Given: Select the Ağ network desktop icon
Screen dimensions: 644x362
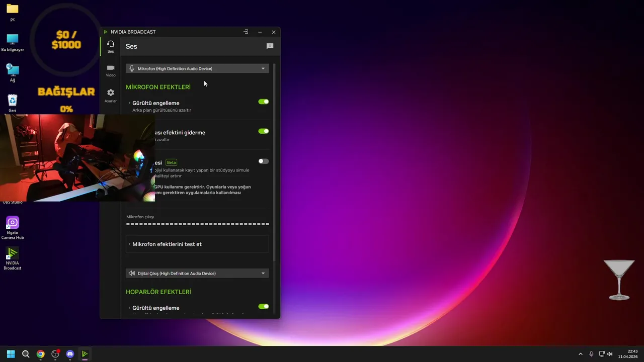Looking at the screenshot, I should [13, 73].
